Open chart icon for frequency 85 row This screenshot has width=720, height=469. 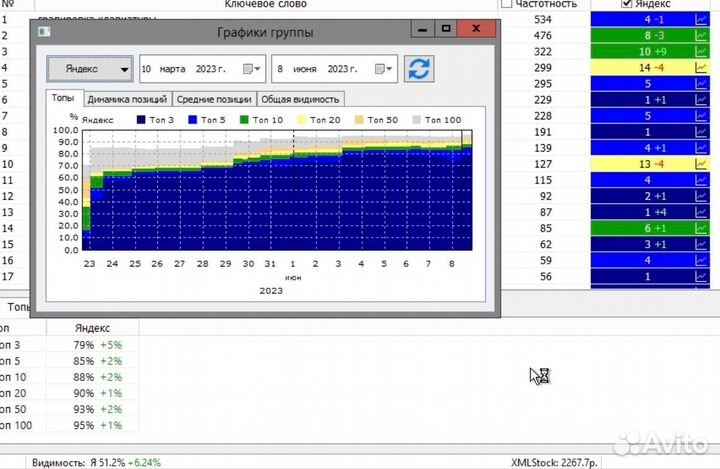(x=701, y=228)
